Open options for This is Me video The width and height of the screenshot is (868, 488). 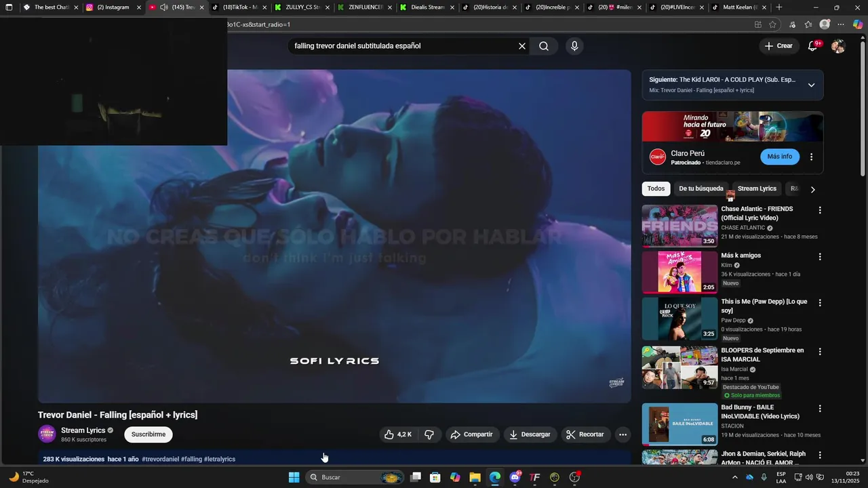(820, 303)
